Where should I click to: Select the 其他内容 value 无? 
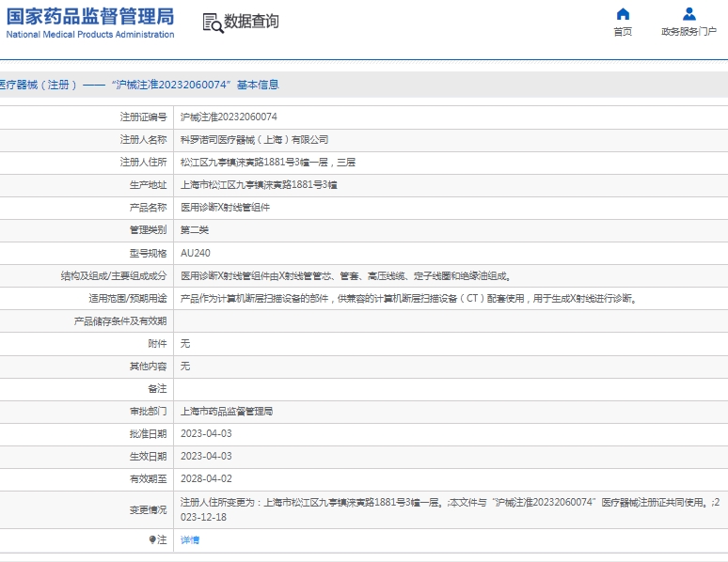point(185,367)
